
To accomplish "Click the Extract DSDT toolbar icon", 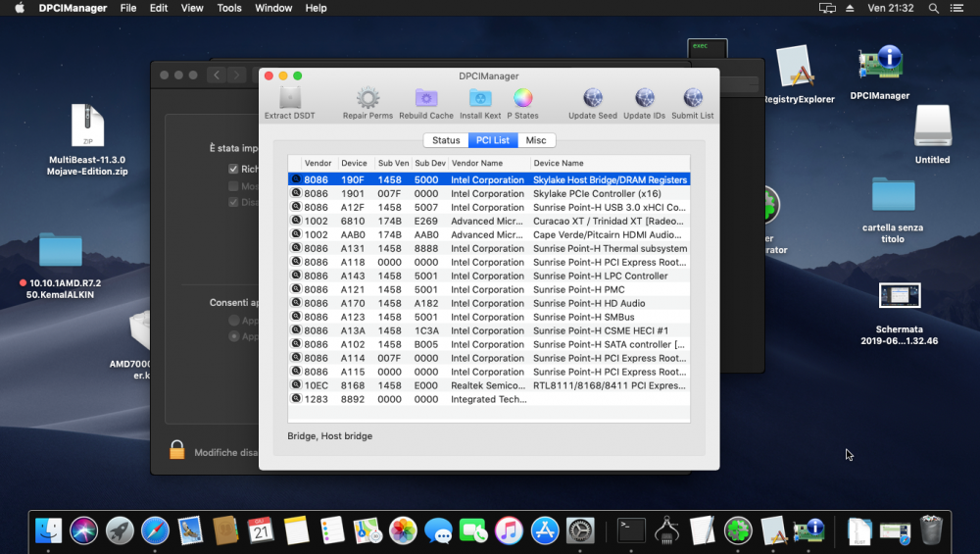I will coord(290,98).
